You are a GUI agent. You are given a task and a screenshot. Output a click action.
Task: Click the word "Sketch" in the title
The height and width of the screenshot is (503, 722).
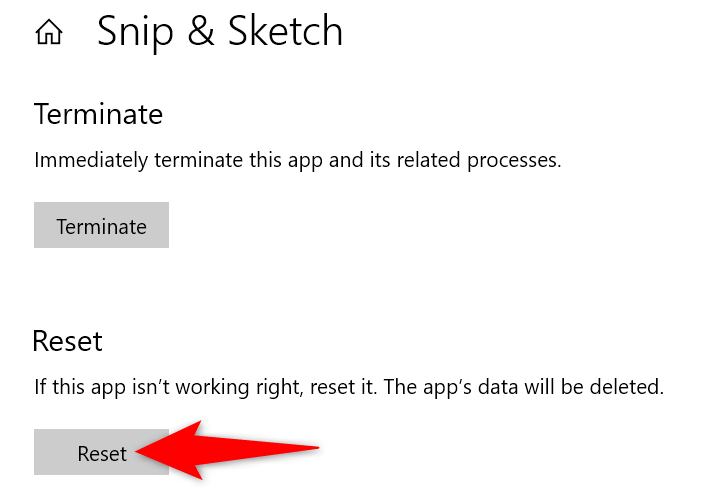[x=283, y=32]
